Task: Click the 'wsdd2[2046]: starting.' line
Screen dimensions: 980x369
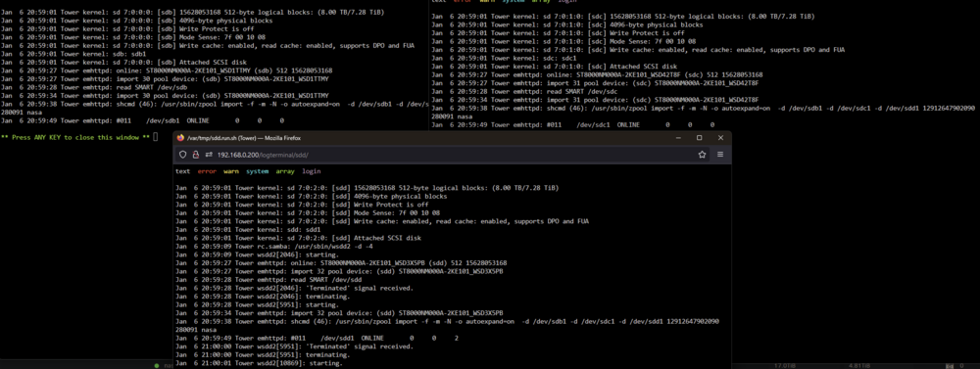Action: [x=256, y=254]
